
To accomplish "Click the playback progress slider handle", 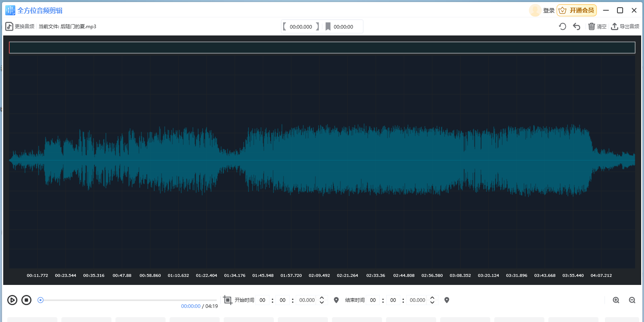I will [40, 300].
